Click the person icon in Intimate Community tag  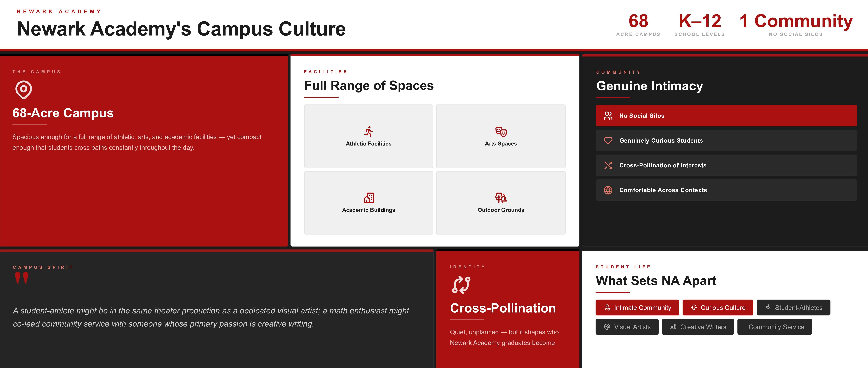pyautogui.click(x=608, y=308)
